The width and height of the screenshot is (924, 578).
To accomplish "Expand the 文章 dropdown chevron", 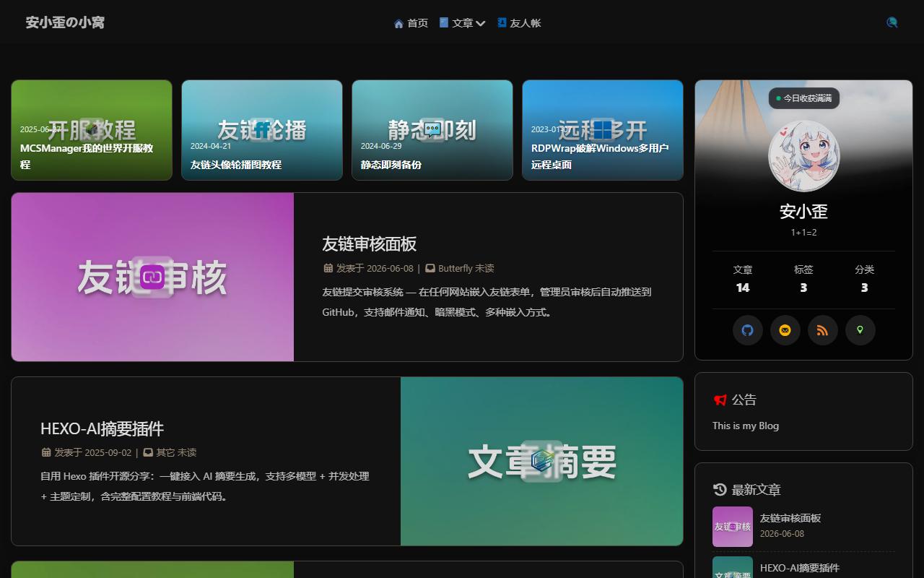I will [x=481, y=24].
